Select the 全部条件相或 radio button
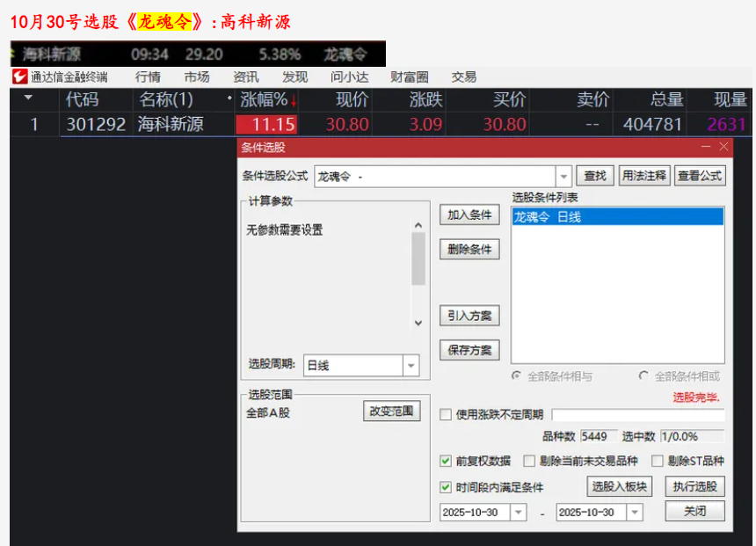This screenshot has width=756, height=546. [644, 376]
